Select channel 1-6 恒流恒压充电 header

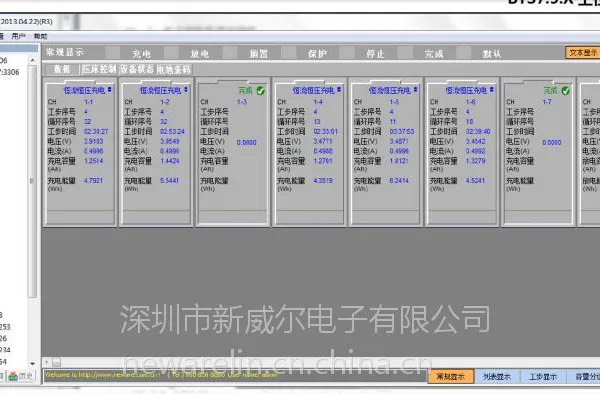pyautogui.click(x=466, y=90)
